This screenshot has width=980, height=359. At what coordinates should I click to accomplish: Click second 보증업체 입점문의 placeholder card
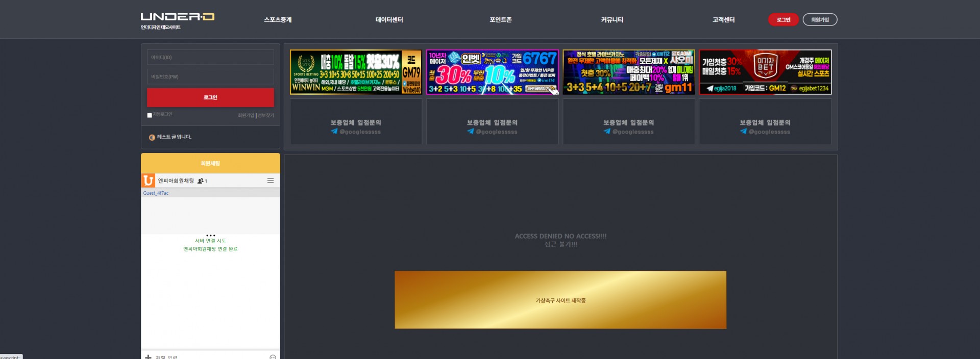(x=492, y=122)
